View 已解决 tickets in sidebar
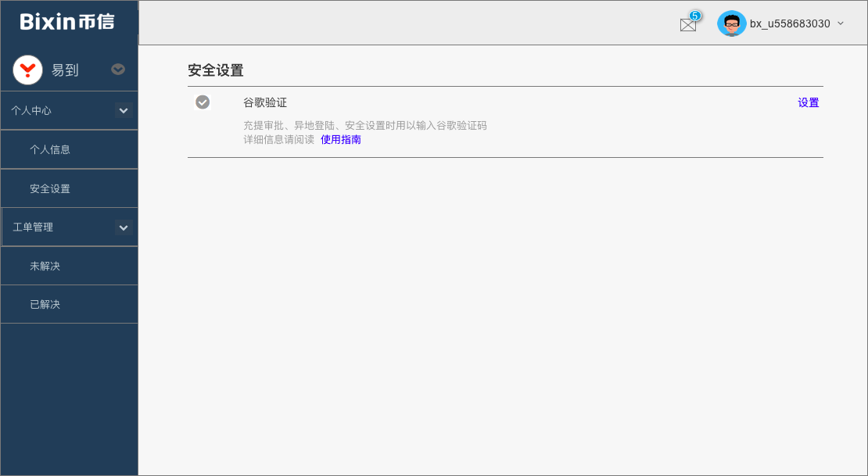This screenshot has height=476, width=868. click(x=45, y=304)
